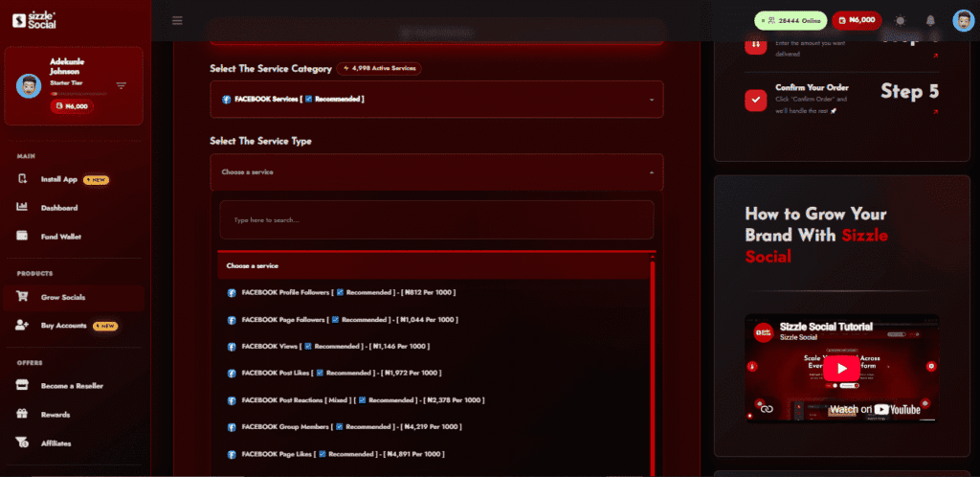Open Watch on YouTube link
Viewport: 980px width, 477px height.
(x=875, y=410)
